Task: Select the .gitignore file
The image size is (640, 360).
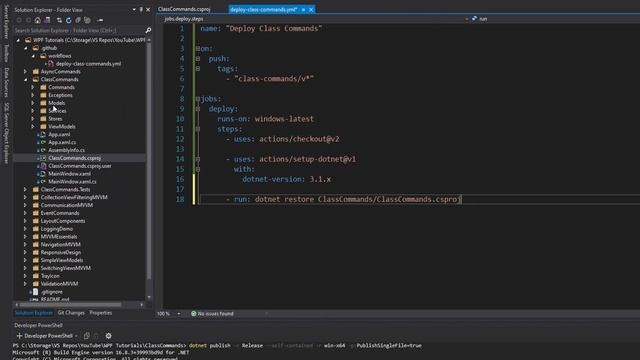Action: (51, 292)
